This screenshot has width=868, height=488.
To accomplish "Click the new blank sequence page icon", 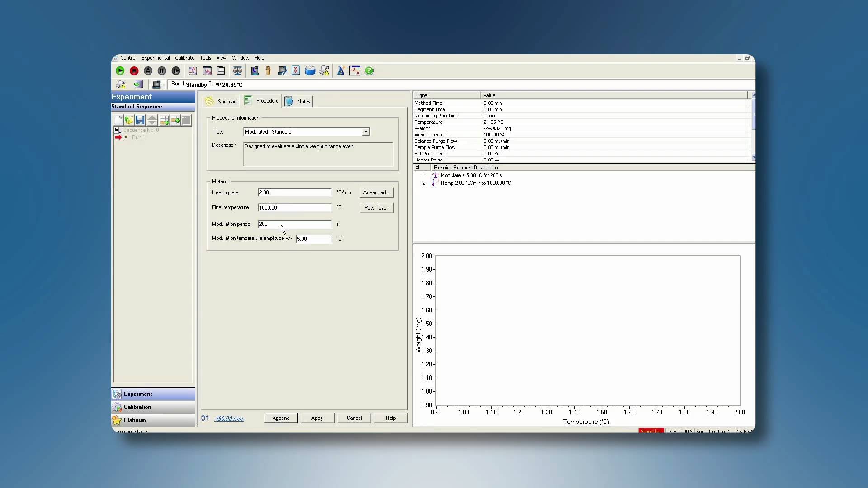I will click(x=118, y=120).
